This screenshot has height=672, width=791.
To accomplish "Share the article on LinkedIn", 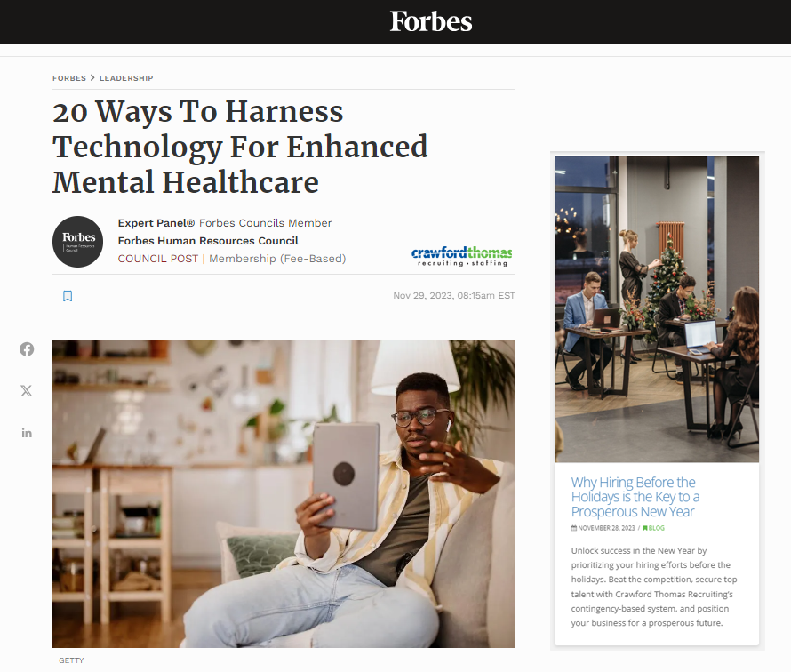I will (27, 433).
